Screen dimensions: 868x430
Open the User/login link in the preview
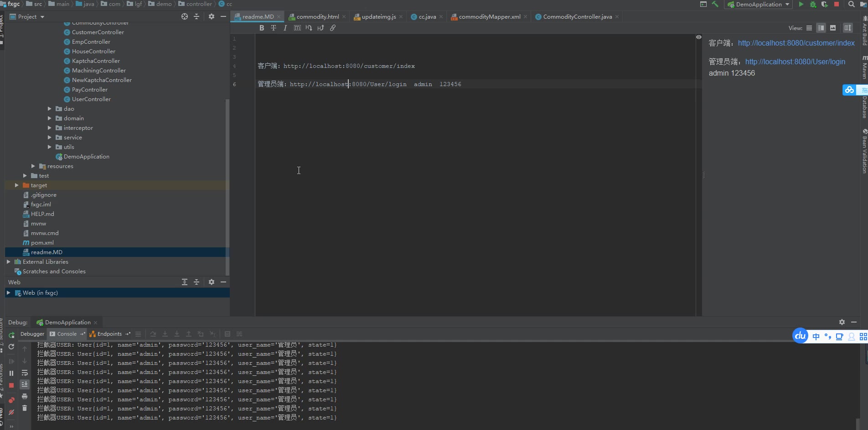[795, 61]
